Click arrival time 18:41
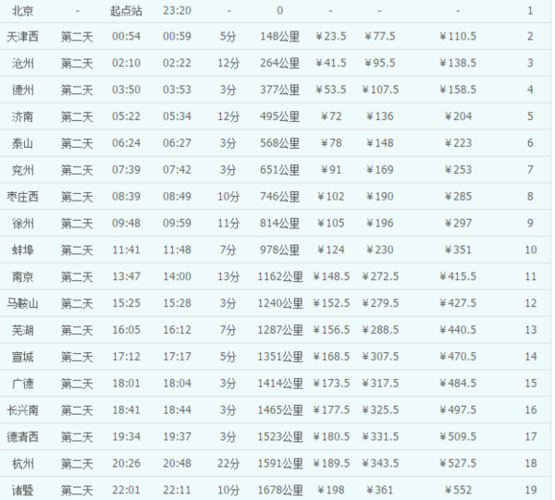Image resolution: width=555 pixels, height=500 pixels. pos(126,410)
